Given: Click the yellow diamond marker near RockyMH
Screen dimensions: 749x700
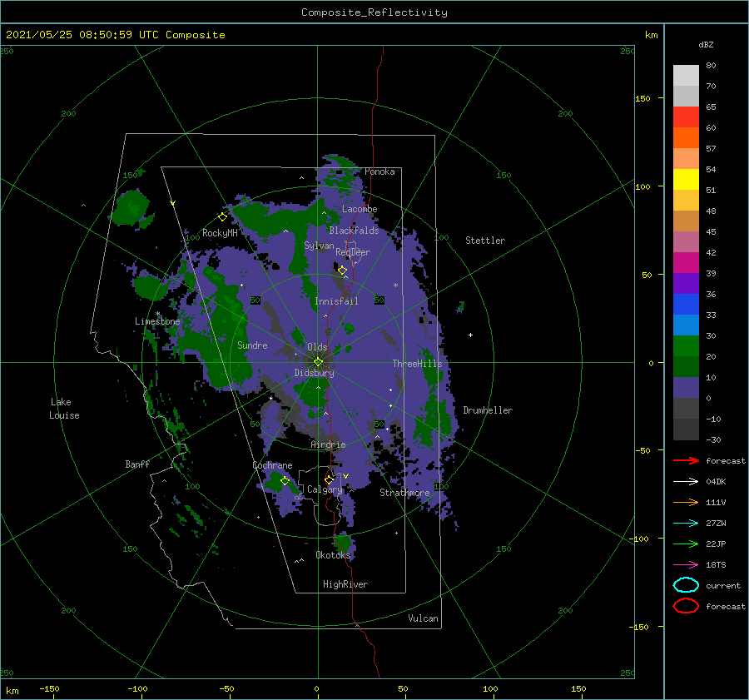Looking at the screenshot, I should click(x=222, y=217).
